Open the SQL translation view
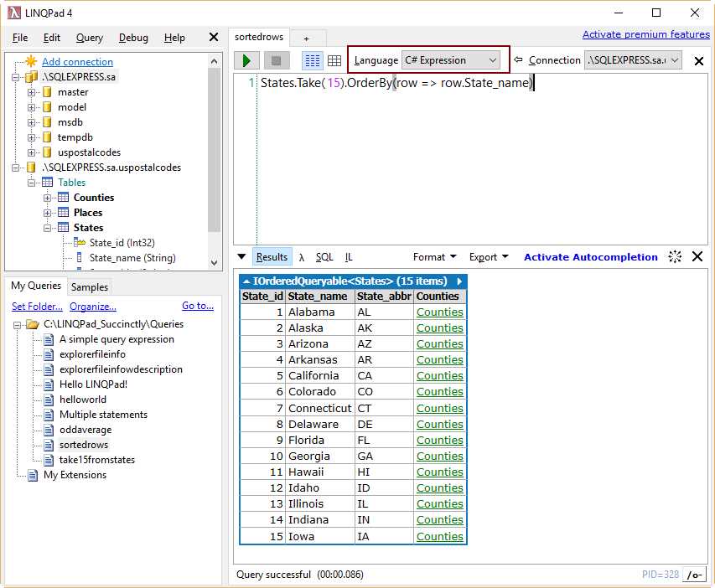 (x=324, y=256)
